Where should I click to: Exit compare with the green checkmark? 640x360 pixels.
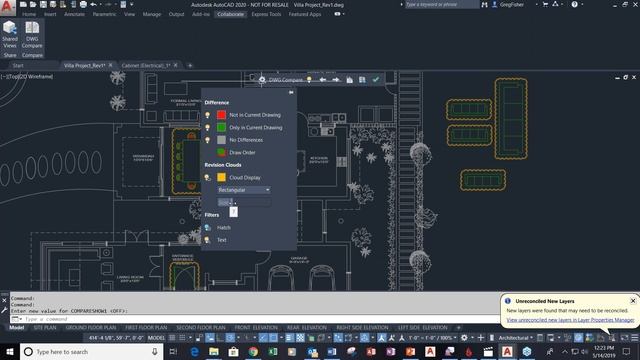[376, 79]
